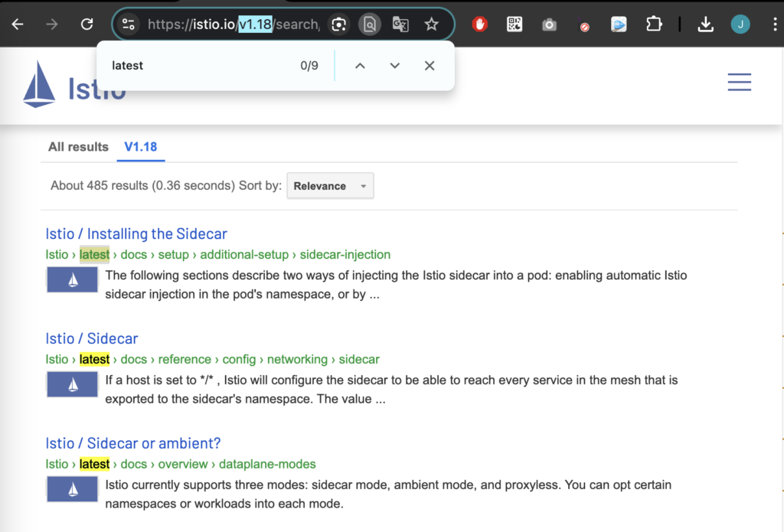784x532 pixels.
Task: Switch to the All results tab
Action: 79,147
